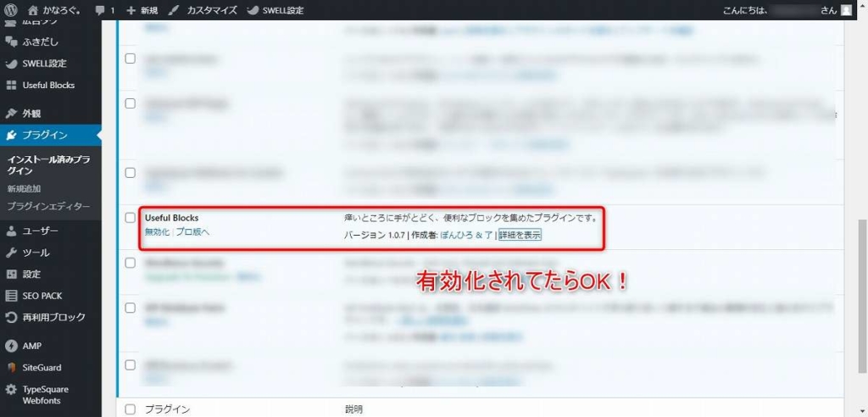The height and width of the screenshot is (417, 868).
Task: Click 無効化 link under Useful Blocks
Action: pyautogui.click(x=157, y=232)
